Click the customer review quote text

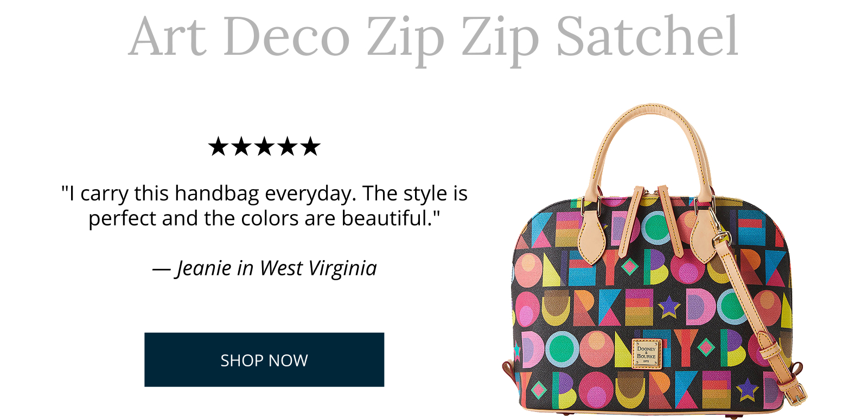pos(264,206)
